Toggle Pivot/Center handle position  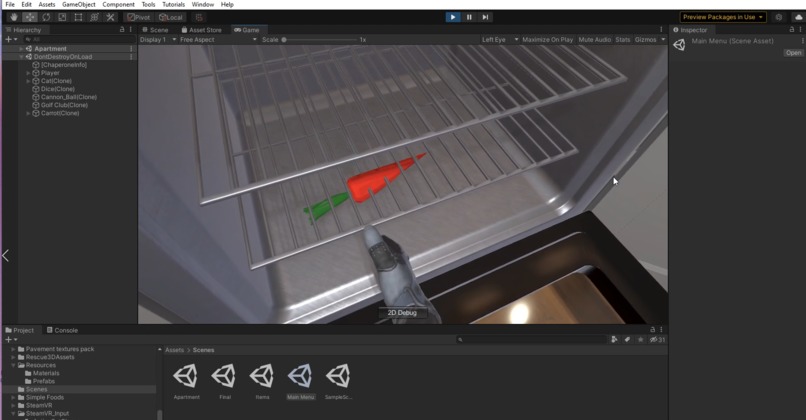(x=139, y=17)
